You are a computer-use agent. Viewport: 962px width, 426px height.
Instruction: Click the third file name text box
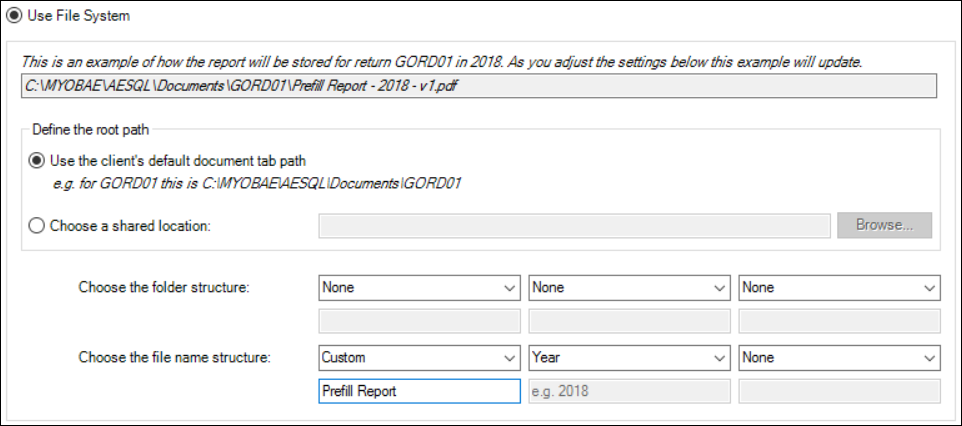[839, 391]
